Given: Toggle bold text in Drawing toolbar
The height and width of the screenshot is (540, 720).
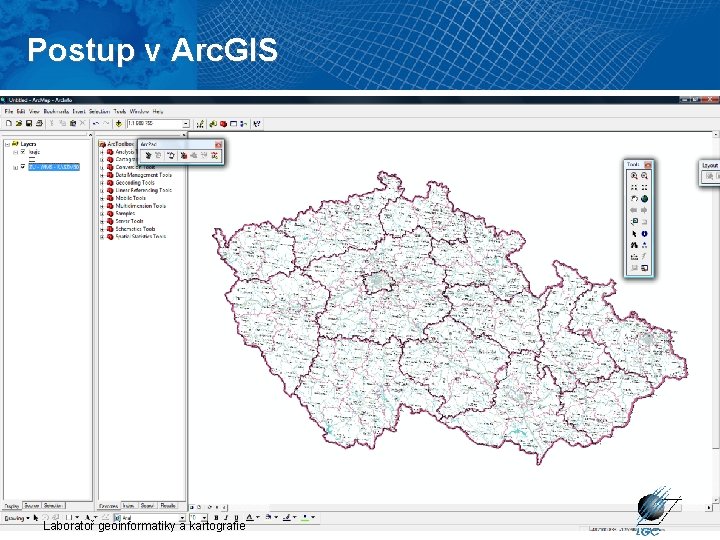Looking at the screenshot, I should pyautogui.click(x=216, y=518).
